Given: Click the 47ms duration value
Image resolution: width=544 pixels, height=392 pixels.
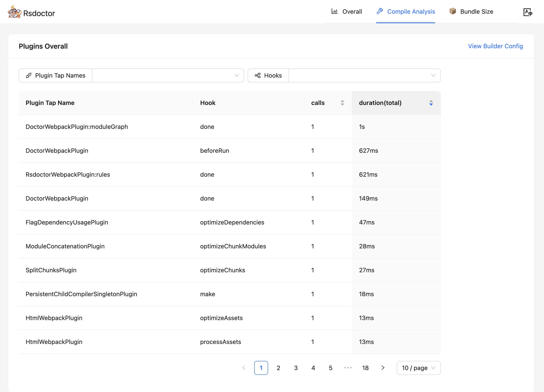Looking at the screenshot, I should (367, 222).
